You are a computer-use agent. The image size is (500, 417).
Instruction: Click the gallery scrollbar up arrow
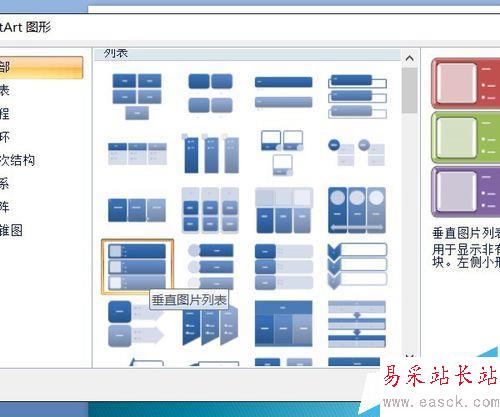tap(410, 58)
